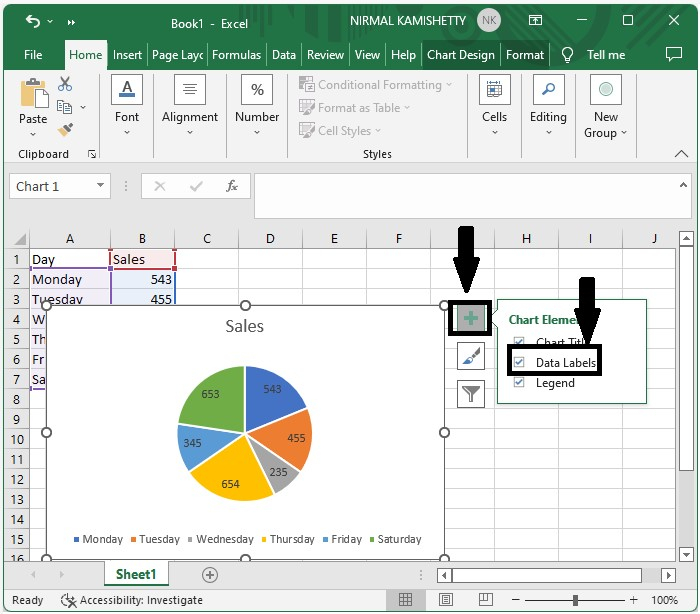The width and height of the screenshot is (700, 614).
Task: Click the vertical scrollbar down arrow
Action: [x=686, y=554]
